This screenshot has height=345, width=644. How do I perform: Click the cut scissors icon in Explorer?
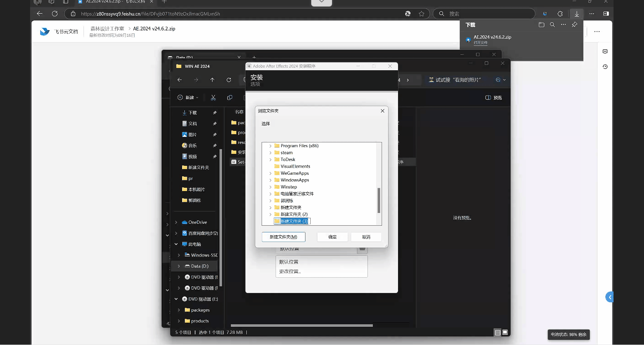[213, 97]
